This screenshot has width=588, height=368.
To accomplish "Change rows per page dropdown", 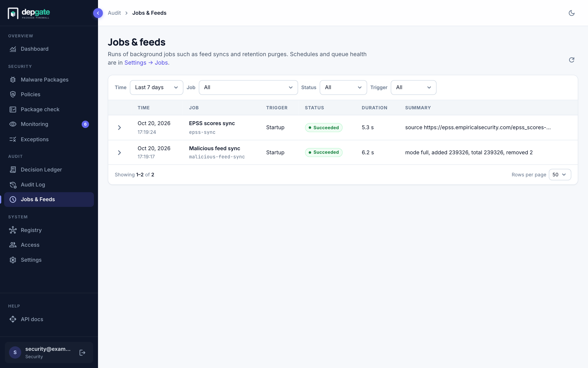I will [560, 174].
